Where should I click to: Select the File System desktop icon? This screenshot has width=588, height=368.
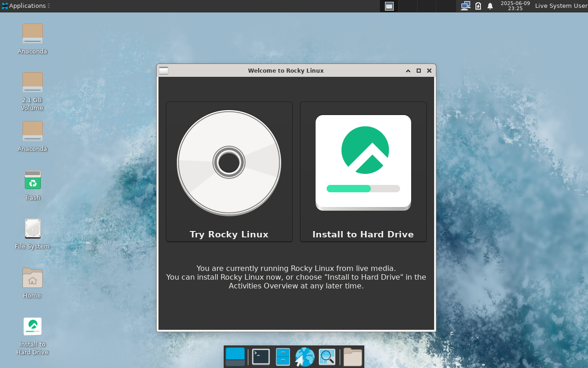pyautogui.click(x=33, y=234)
